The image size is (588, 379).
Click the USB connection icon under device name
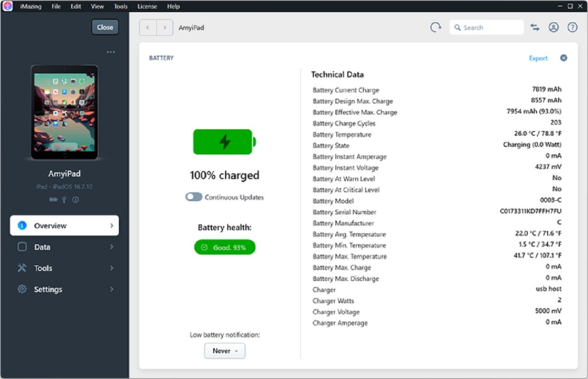[x=64, y=200]
